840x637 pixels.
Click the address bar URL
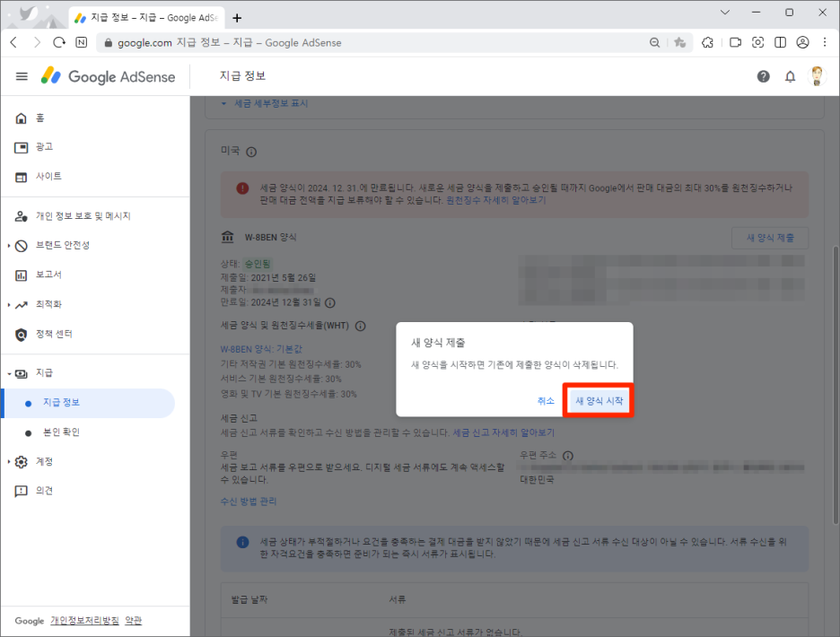point(229,43)
